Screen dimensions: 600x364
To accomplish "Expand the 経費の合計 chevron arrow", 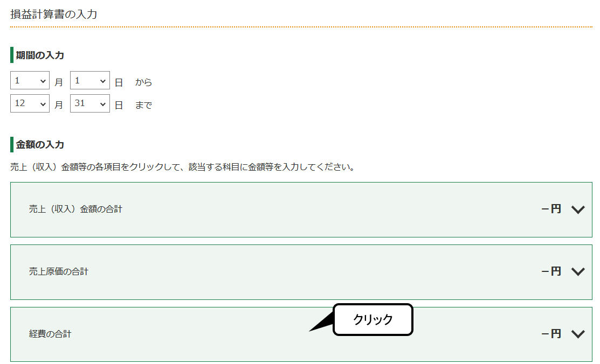I will pos(578,334).
